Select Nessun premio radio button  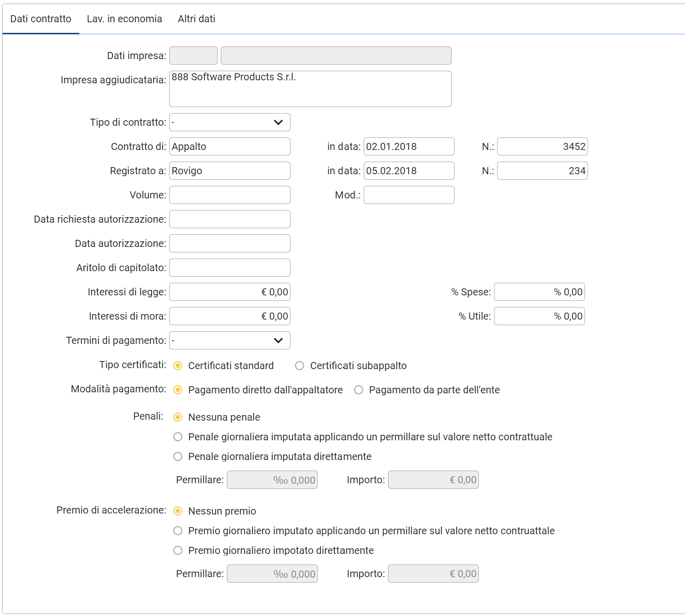click(178, 511)
